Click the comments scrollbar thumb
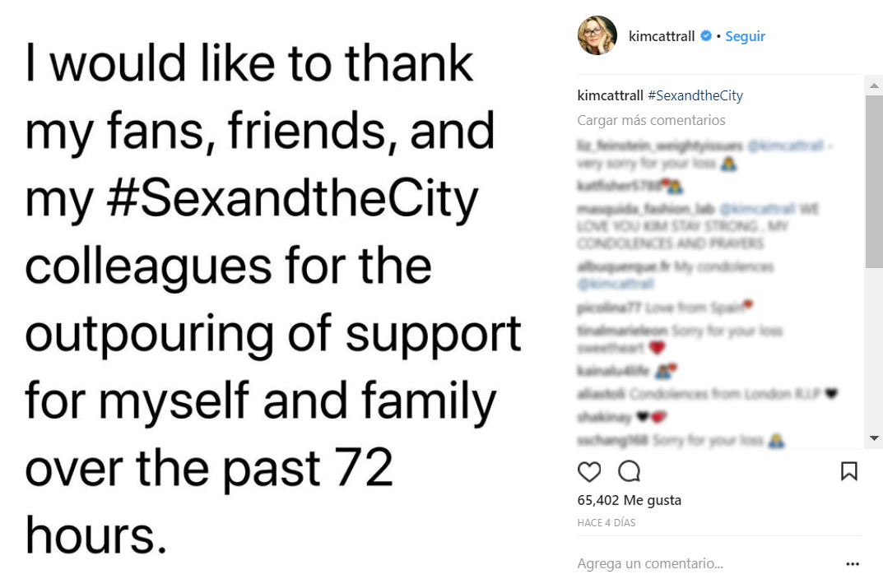The width and height of the screenshot is (883, 588). [x=874, y=181]
